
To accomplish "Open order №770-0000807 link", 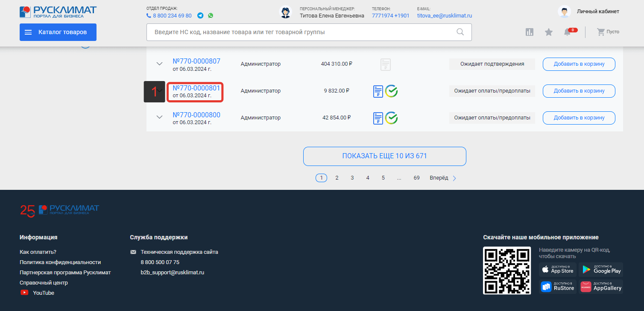I will click(x=196, y=61).
